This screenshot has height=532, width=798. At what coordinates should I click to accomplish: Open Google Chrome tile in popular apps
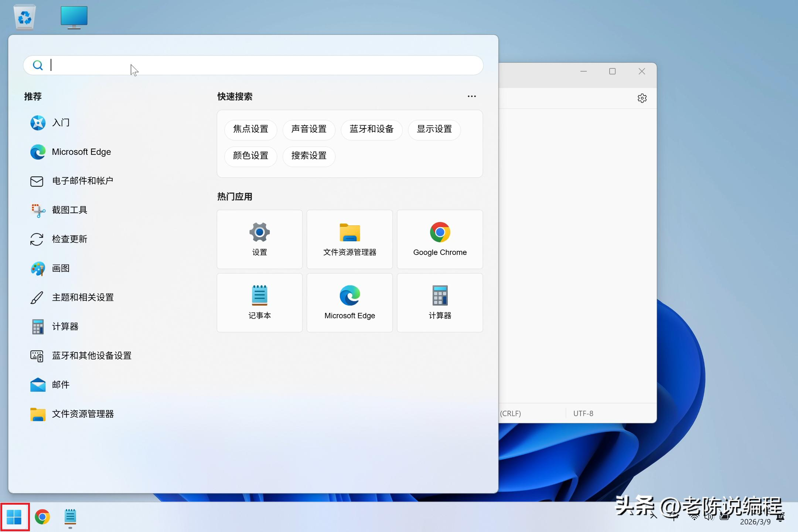click(440, 239)
